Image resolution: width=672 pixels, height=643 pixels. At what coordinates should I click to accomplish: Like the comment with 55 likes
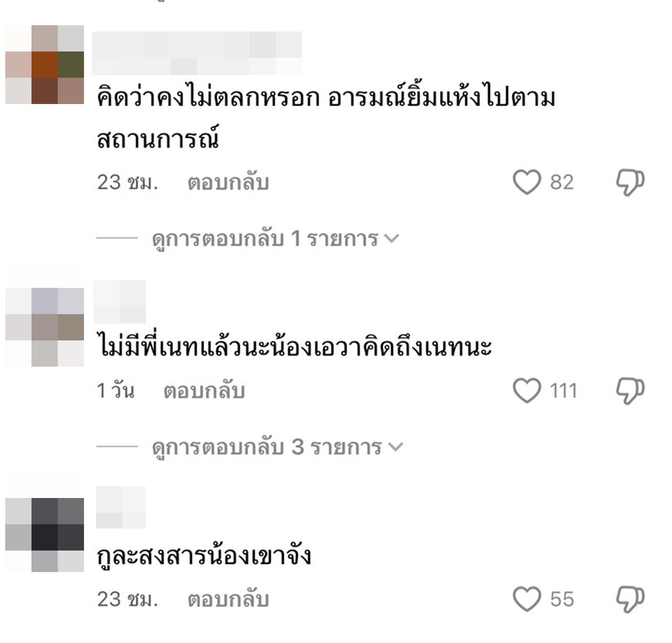point(527,599)
